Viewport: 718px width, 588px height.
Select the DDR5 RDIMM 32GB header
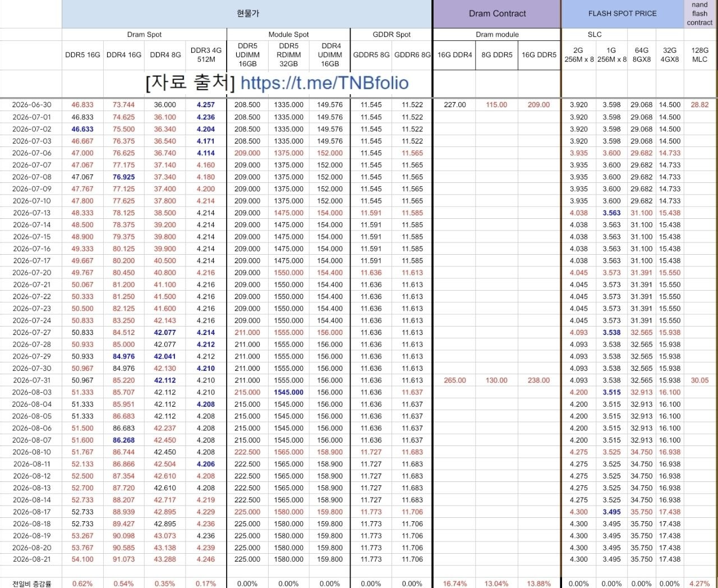tap(289, 55)
